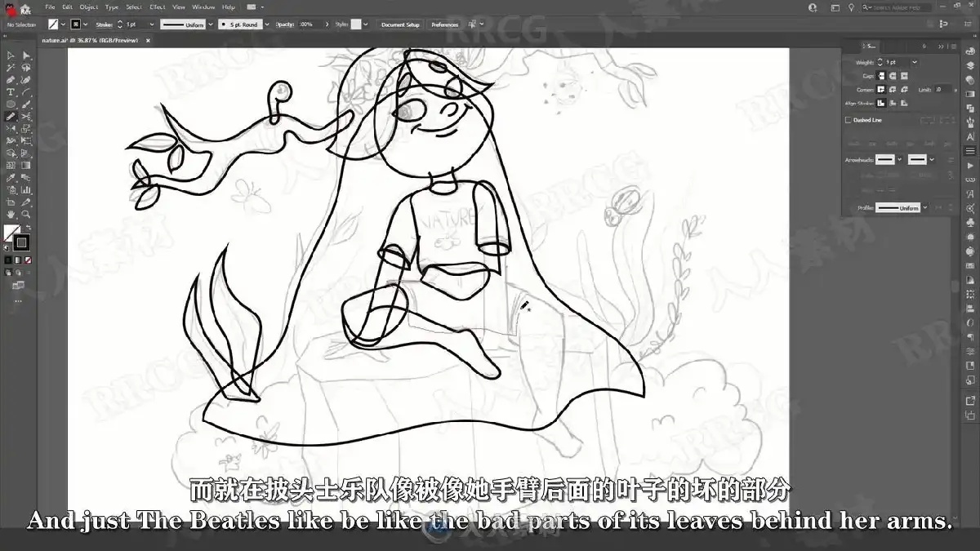This screenshot has width=980, height=551.
Task: Select the Scissors tool
Action: pyautogui.click(x=26, y=117)
